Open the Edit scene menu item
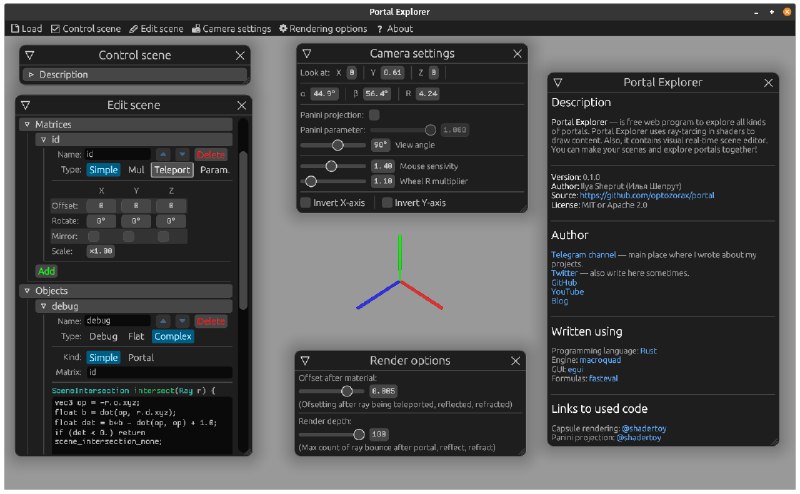This screenshot has width=800, height=494. point(156,29)
